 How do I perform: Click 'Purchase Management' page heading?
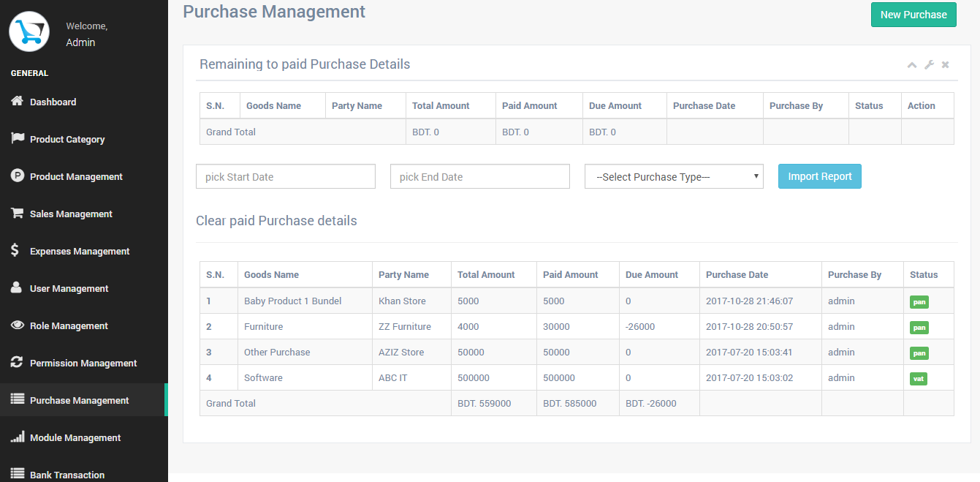coord(274,11)
